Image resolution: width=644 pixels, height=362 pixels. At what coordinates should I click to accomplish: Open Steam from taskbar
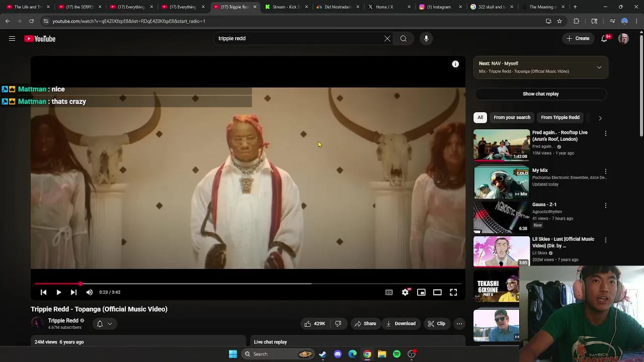tap(323, 354)
